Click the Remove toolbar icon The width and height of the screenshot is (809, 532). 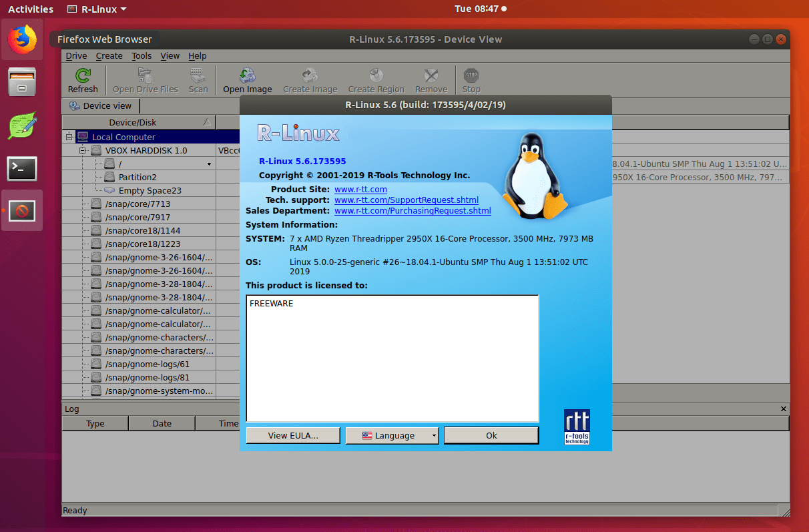(431, 75)
